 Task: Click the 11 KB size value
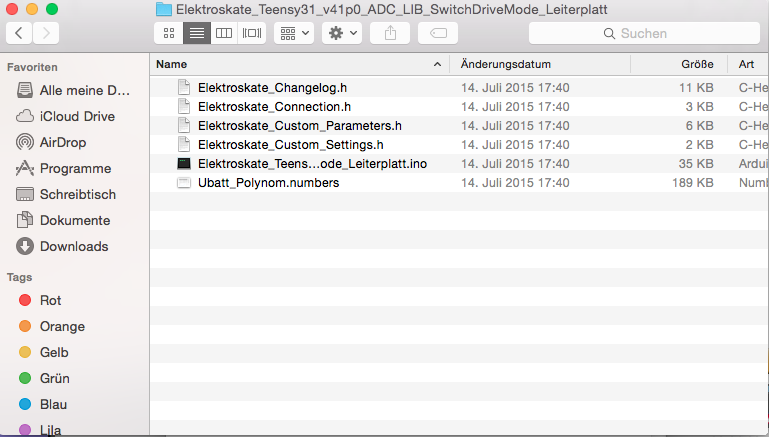(x=696, y=88)
